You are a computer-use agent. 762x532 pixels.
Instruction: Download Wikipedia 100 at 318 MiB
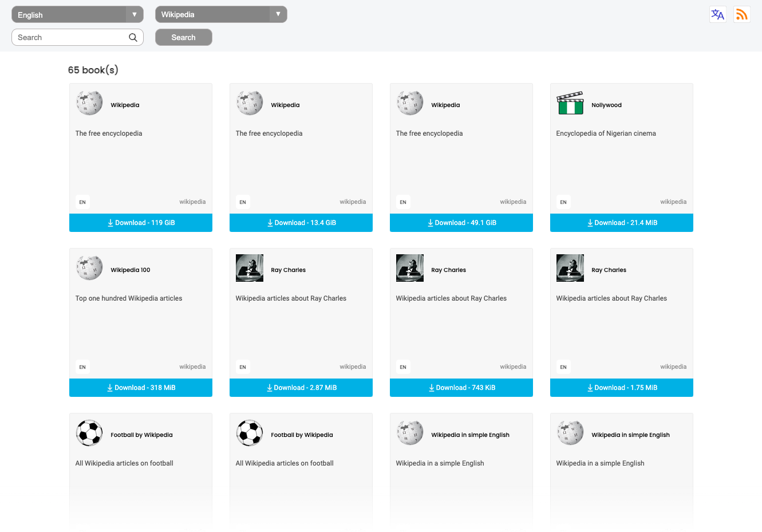[x=141, y=388]
